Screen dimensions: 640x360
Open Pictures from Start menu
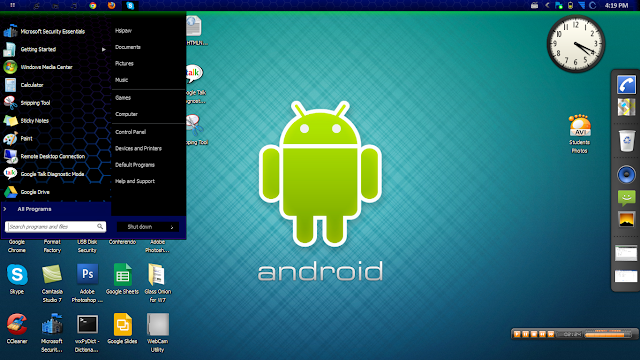coord(124,64)
